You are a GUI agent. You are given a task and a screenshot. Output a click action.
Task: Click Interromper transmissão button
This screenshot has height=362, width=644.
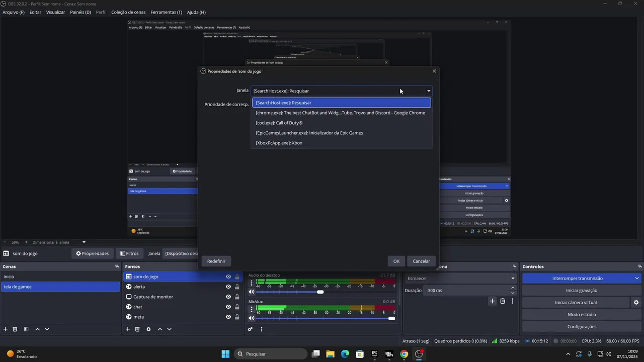pyautogui.click(x=578, y=278)
